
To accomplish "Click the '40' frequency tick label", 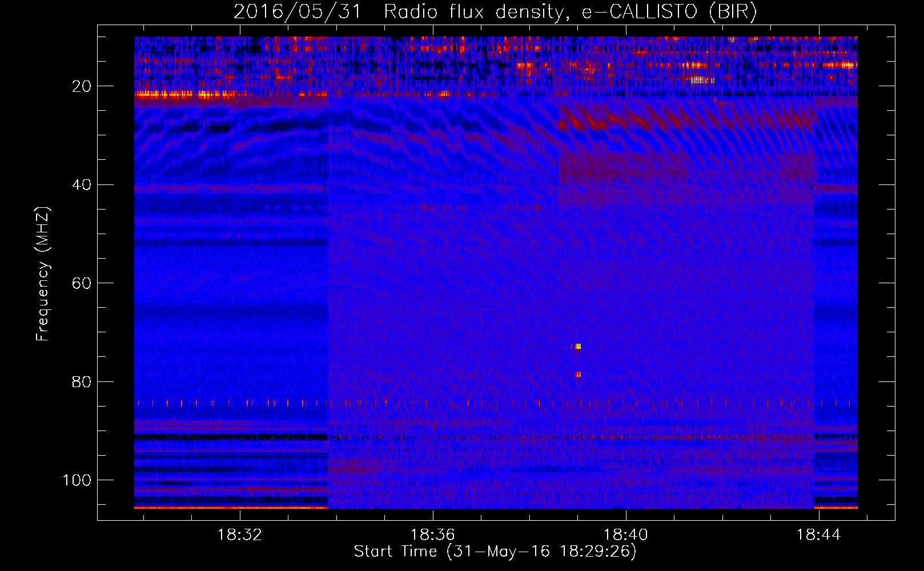I will 82,185.
